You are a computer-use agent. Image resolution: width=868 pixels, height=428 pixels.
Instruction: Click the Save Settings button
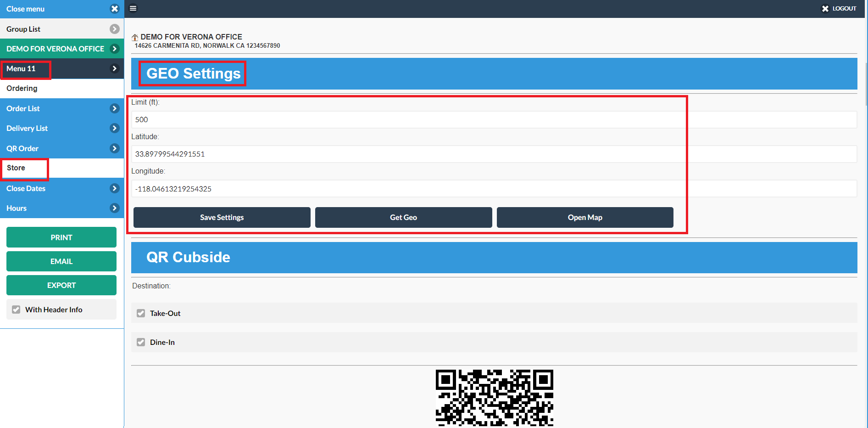(x=222, y=217)
